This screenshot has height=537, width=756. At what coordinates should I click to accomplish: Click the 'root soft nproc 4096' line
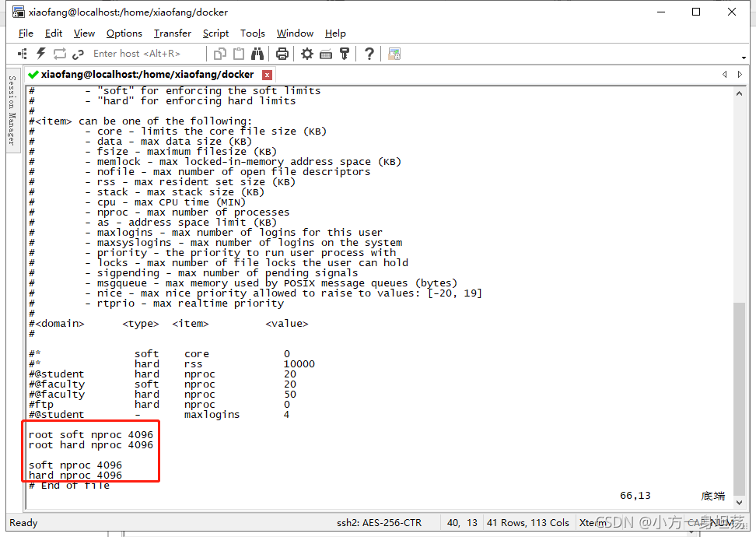[91, 435]
